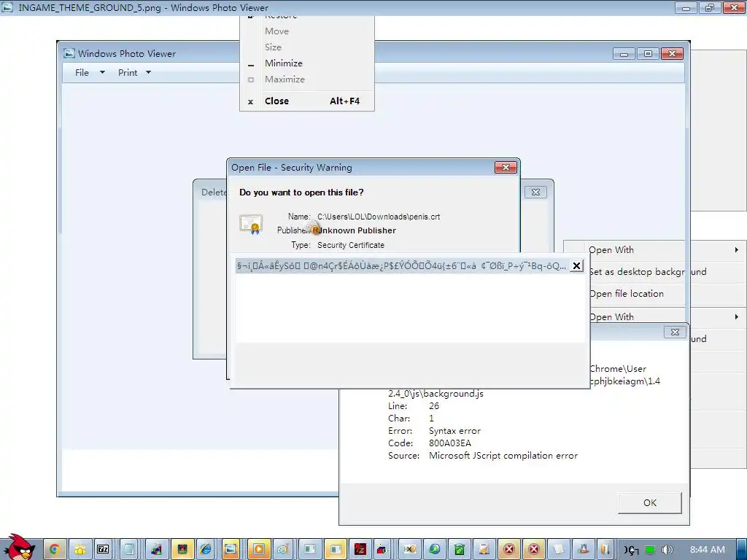Click the yellow flower taskbar icon
747x560 pixels.
[80, 550]
